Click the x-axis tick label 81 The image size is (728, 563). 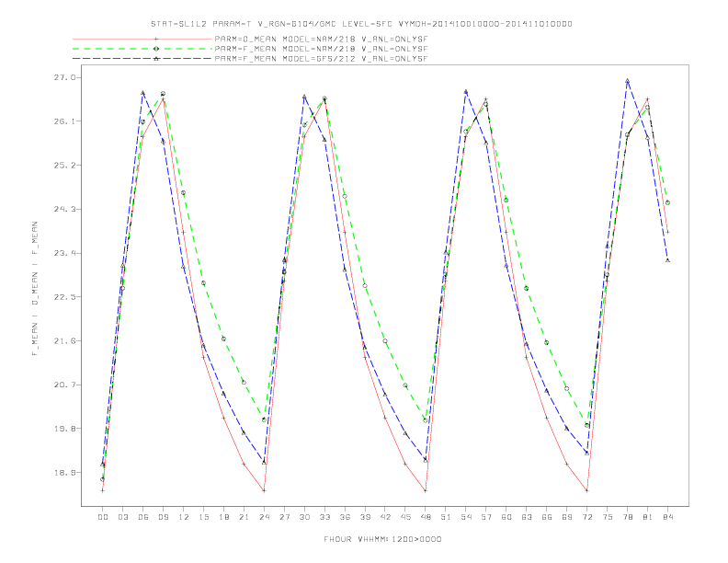(x=648, y=517)
